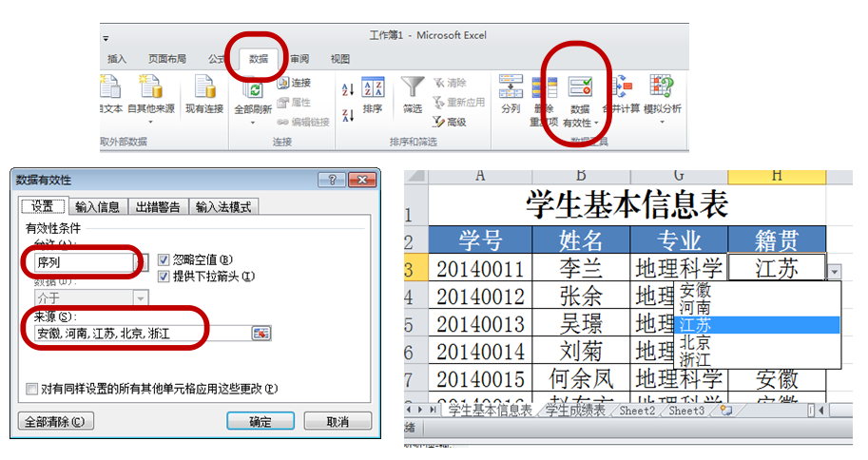Click the 全部清除 button
Image resolution: width=868 pixels, height=460 pixels.
point(55,421)
